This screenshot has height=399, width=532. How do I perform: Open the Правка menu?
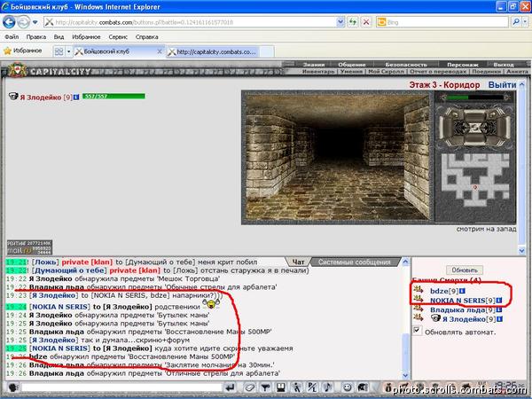(36, 36)
